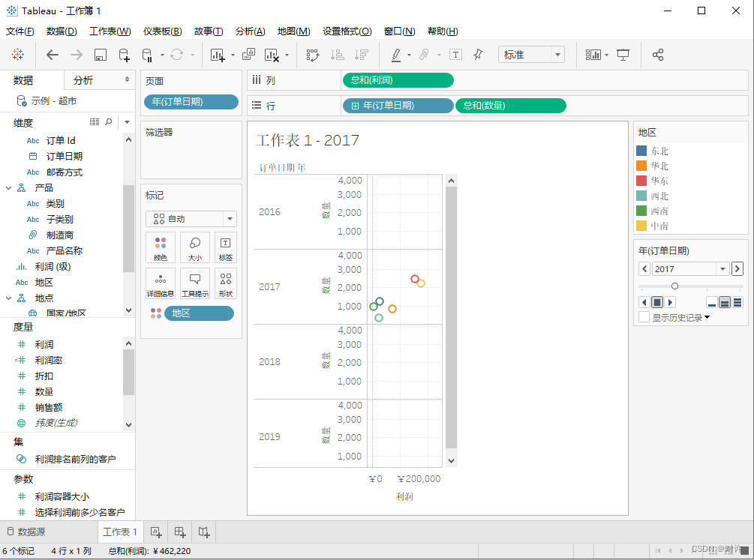The width and height of the screenshot is (754, 560).
Task: Click the fix axes pin icon
Action: click(x=478, y=55)
